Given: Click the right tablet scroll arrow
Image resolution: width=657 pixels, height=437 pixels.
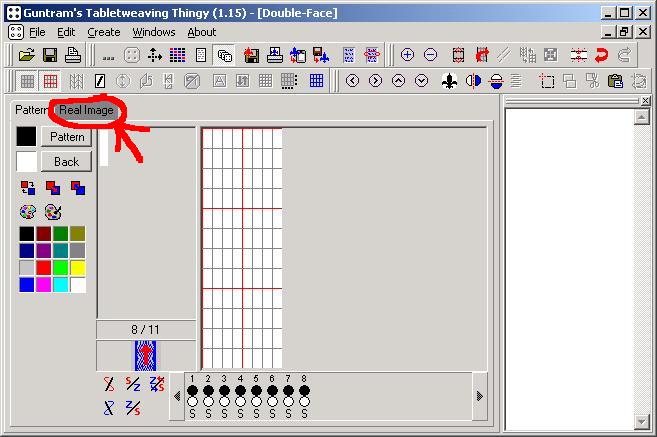Looking at the screenshot, I should (479, 396).
